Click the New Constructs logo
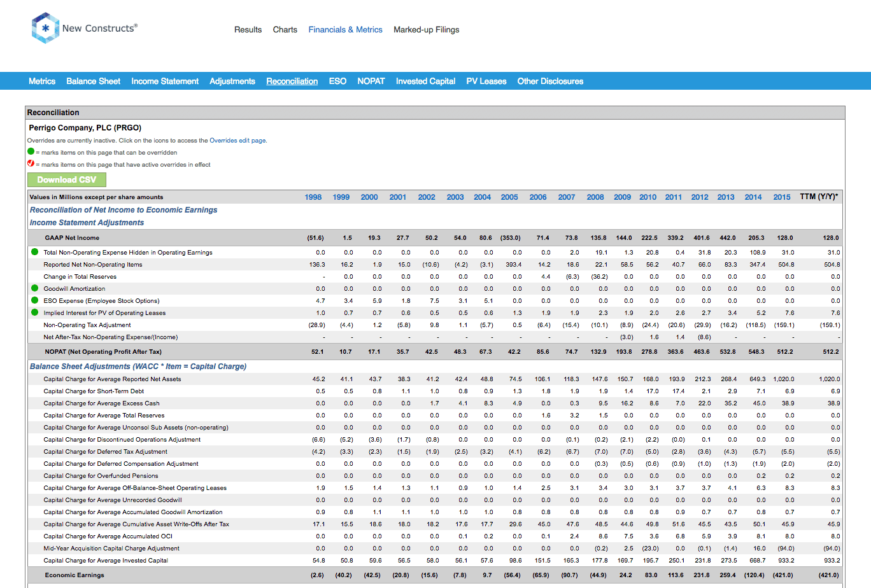Viewport: 871px width, 588px height. click(84, 29)
